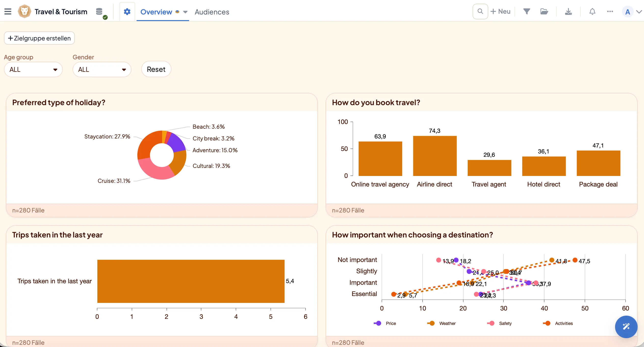Click the user avatar A

(628, 12)
